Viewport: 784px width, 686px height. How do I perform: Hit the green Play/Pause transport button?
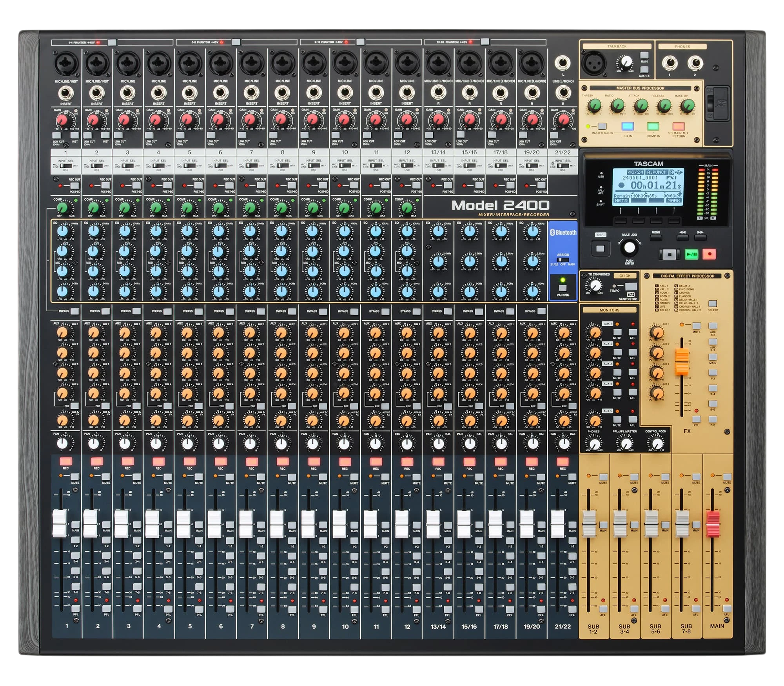691,254
